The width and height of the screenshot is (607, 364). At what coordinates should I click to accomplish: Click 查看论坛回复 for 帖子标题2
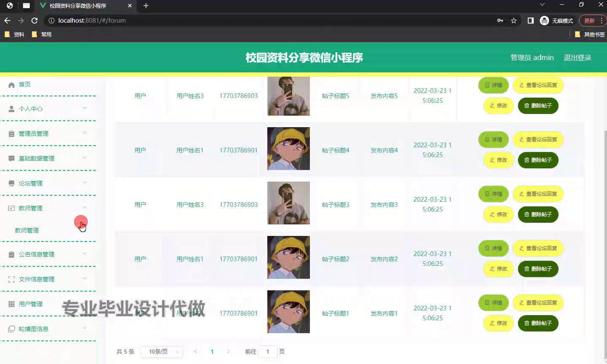(538, 248)
